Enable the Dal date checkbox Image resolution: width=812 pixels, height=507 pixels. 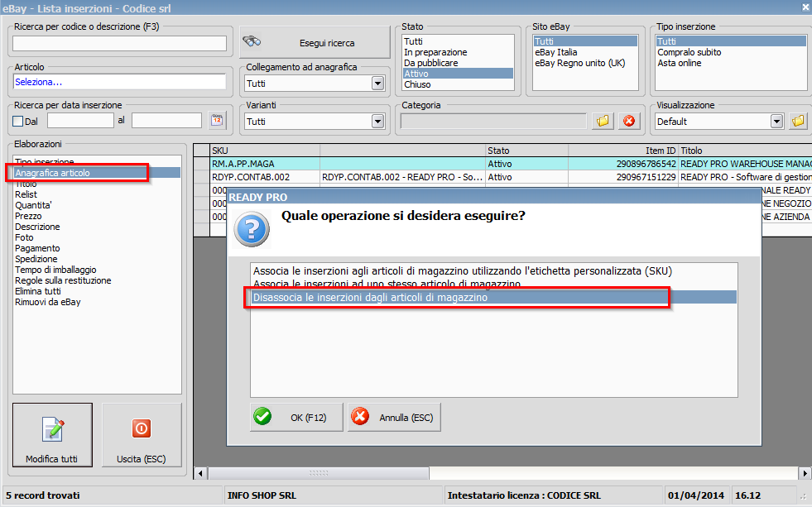[x=18, y=122]
